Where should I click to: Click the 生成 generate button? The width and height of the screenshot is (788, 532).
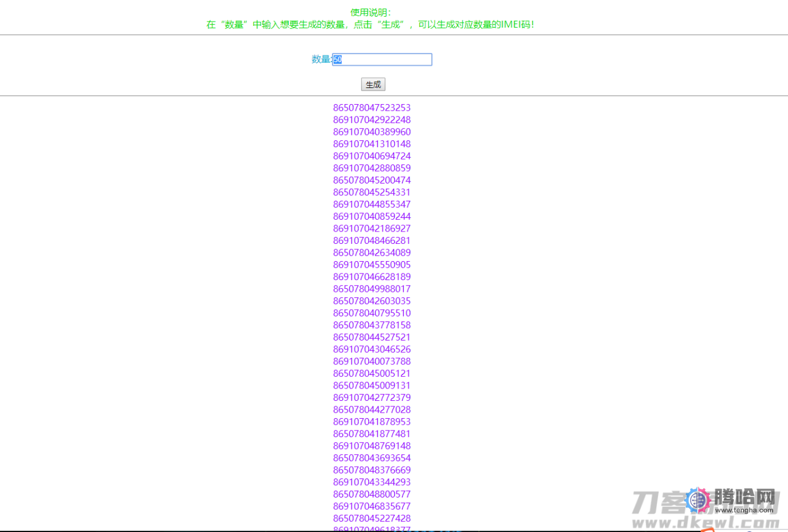[373, 84]
